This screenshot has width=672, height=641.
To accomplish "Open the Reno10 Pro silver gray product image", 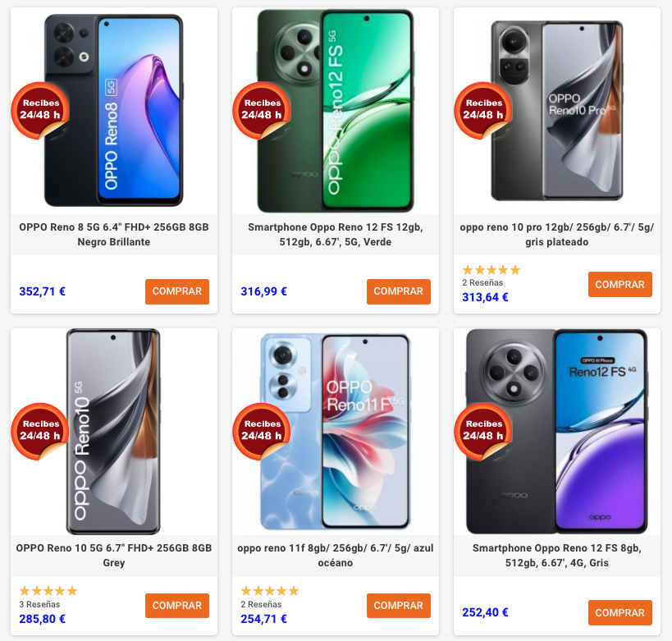I will click(x=557, y=111).
